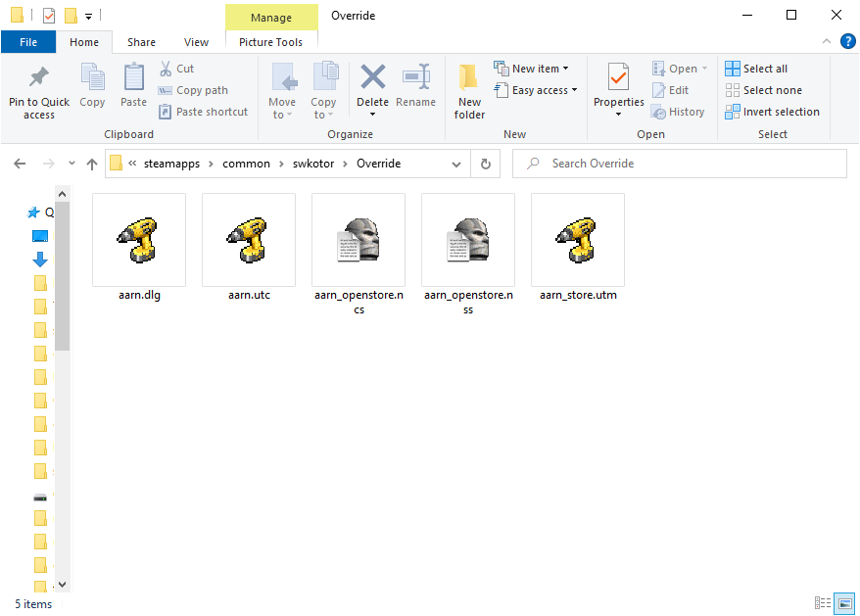Select the Home ribbon tab
860x616 pixels.
[84, 42]
